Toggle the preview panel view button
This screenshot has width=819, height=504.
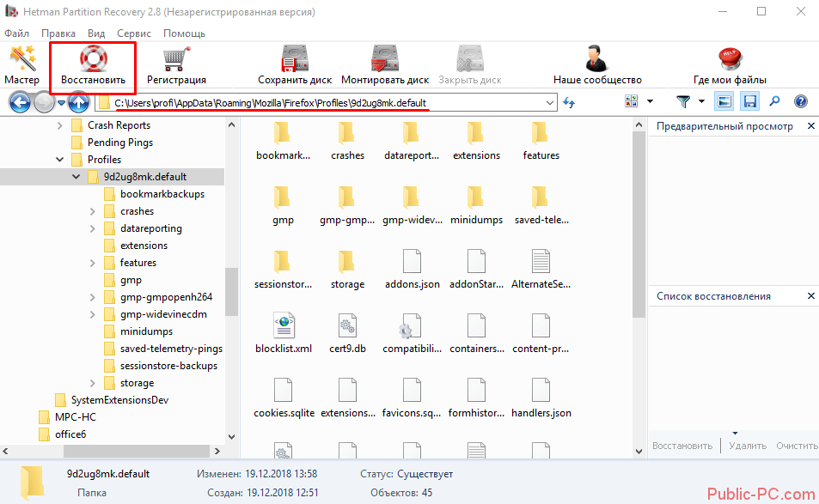pos(724,102)
